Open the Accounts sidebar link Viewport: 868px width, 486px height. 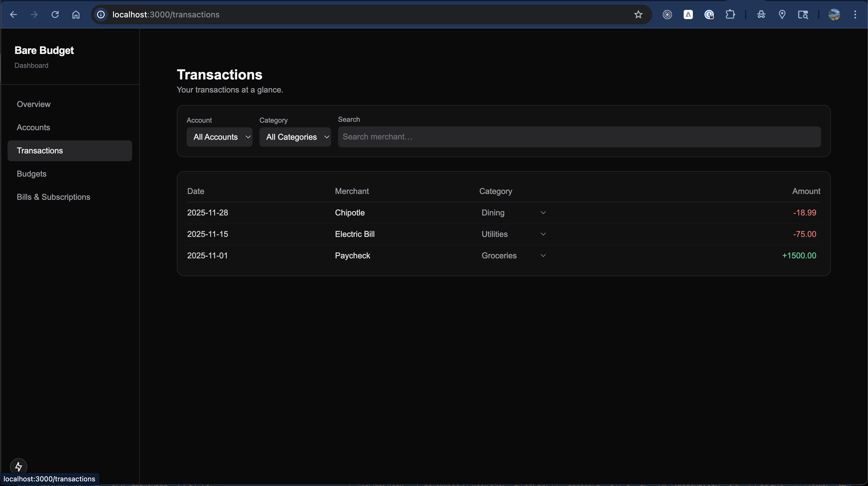(33, 127)
